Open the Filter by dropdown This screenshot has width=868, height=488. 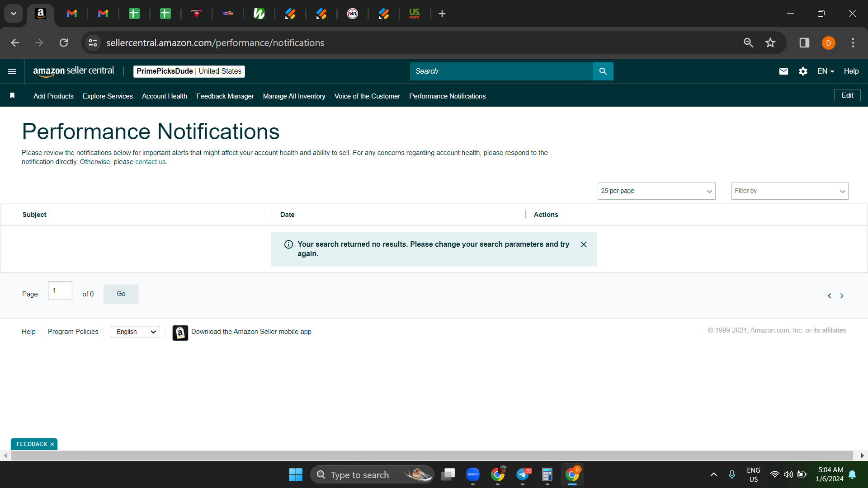click(x=790, y=191)
